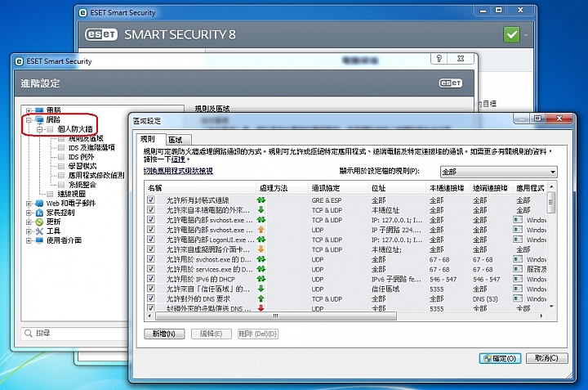Viewport: 588px width, 390px height.
Task: Toggle checkbox for 允許來自「信任區域」rule
Action: click(x=151, y=289)
